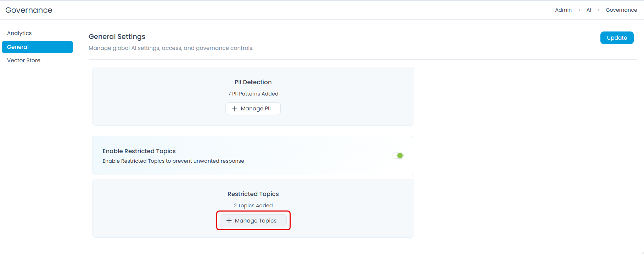The height and width of the screenshot is (254, 644).
Task: Click the General Settings heading
Action: (x=117, y=37)
